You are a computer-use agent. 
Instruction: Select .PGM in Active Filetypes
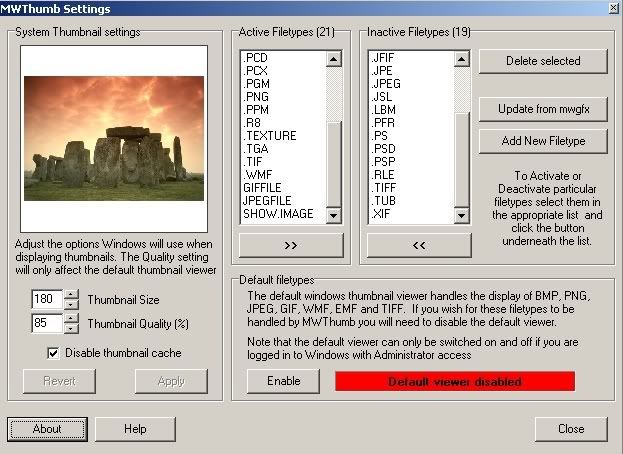[x=283, y=84]
